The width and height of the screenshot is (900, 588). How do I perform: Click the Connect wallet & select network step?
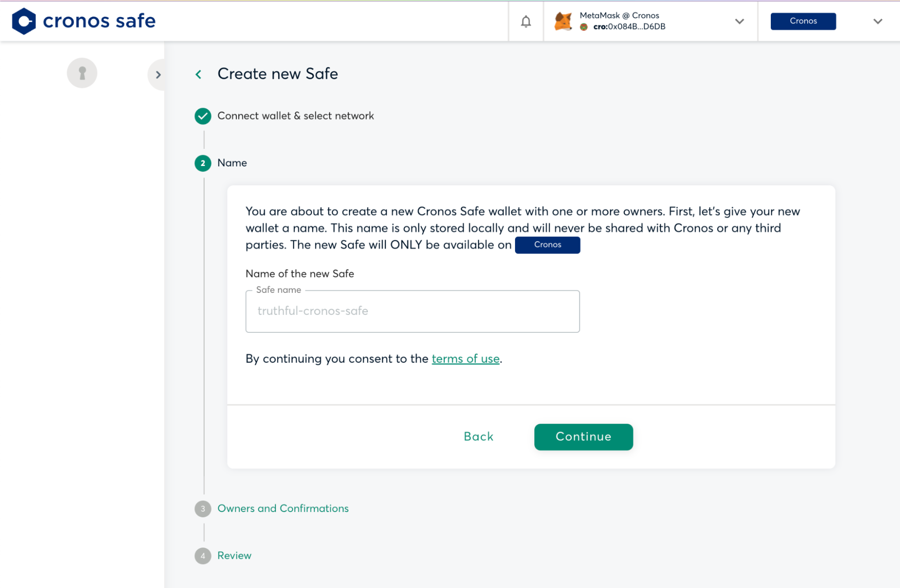(295, 116)
